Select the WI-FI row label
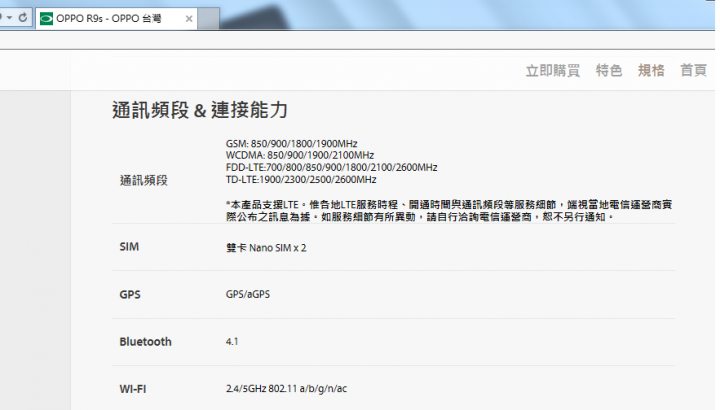 (x=133, y=389)
